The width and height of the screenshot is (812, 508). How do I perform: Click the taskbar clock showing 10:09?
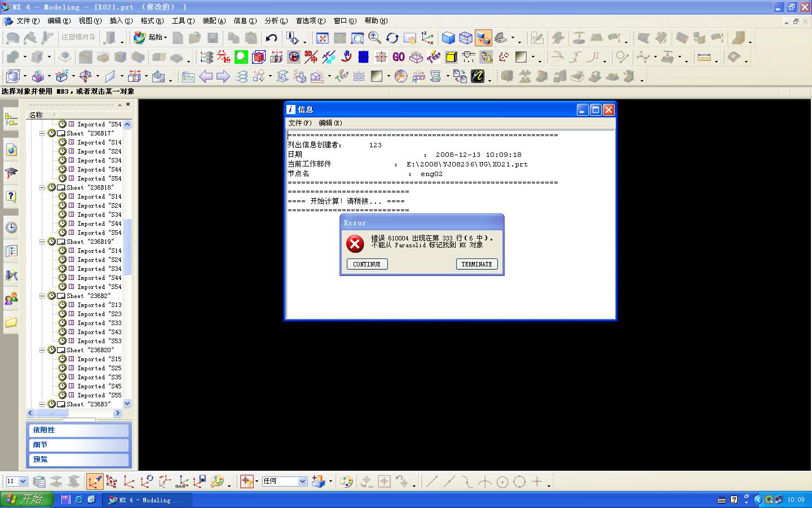(x=796, y=500)
